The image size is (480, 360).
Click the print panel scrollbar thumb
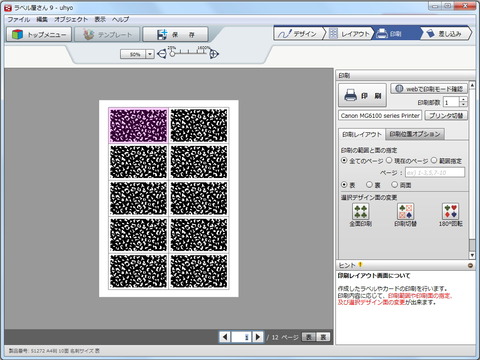(x=472, y=245)
